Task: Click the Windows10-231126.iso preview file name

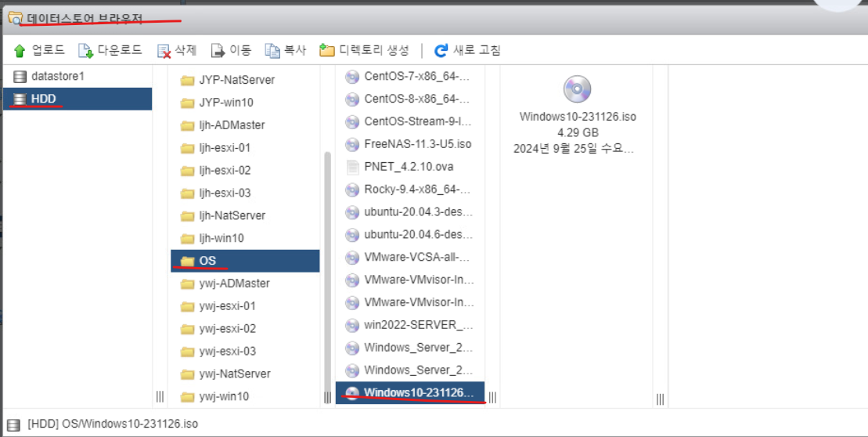Action: pos(578,117)
